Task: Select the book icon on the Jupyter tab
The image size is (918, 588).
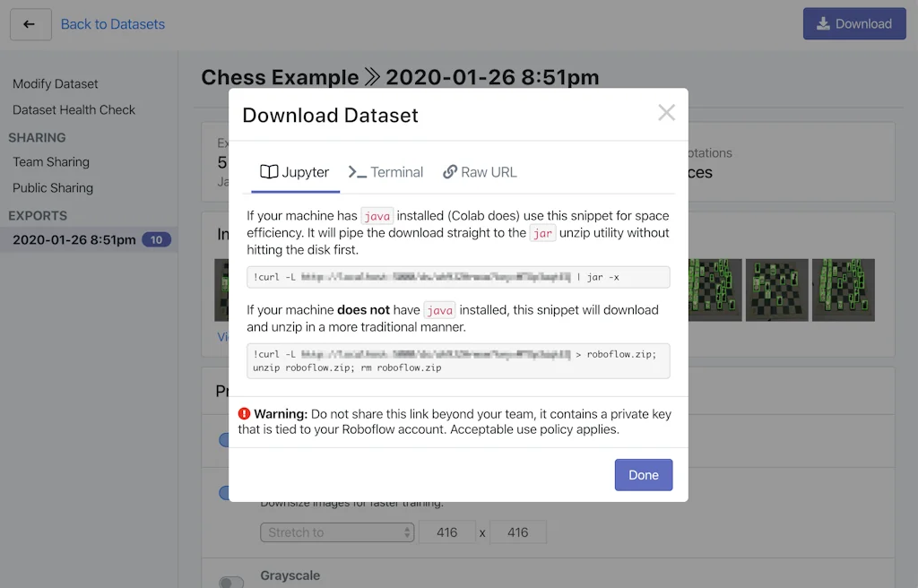Action: click(268, 172)
